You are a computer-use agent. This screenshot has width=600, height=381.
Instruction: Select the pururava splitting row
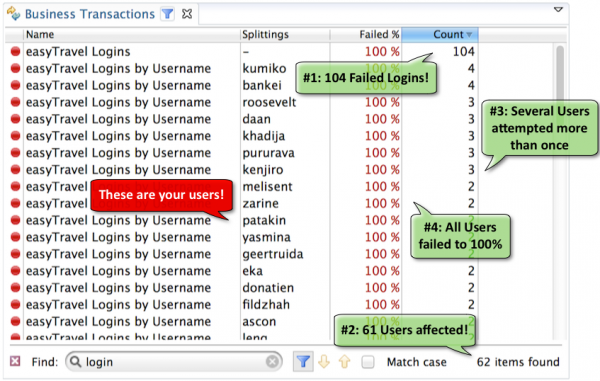point(243,152)
